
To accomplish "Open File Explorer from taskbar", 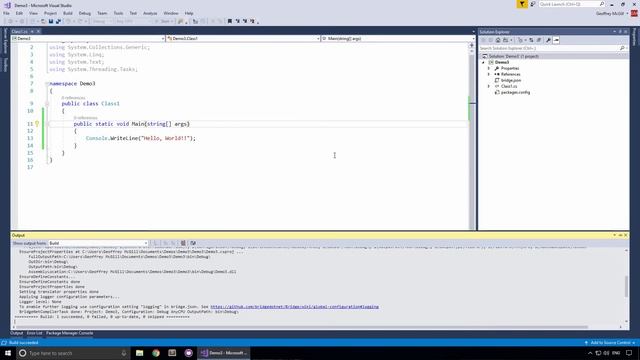I will 140,353.
